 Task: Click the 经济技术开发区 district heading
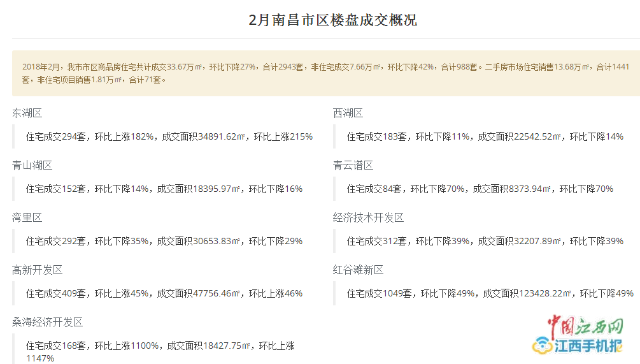[369, 218]
